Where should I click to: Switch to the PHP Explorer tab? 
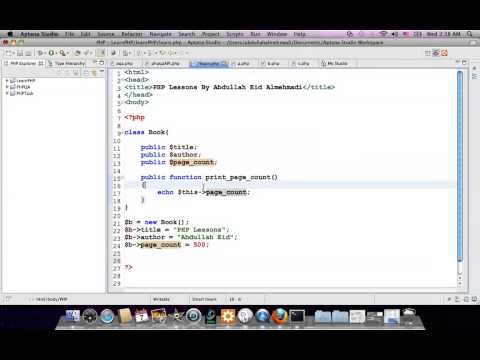coord(23,63)
